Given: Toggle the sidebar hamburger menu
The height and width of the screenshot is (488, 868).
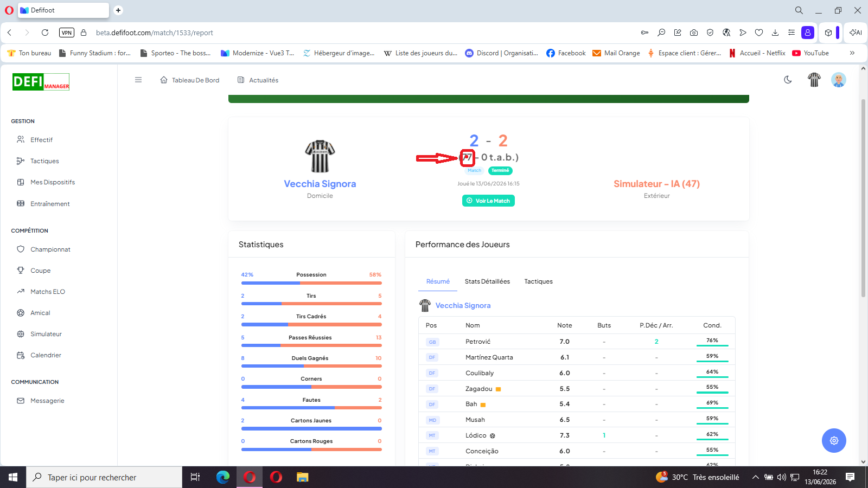Looking at the screenshot, I should click(x=138, y=80).
